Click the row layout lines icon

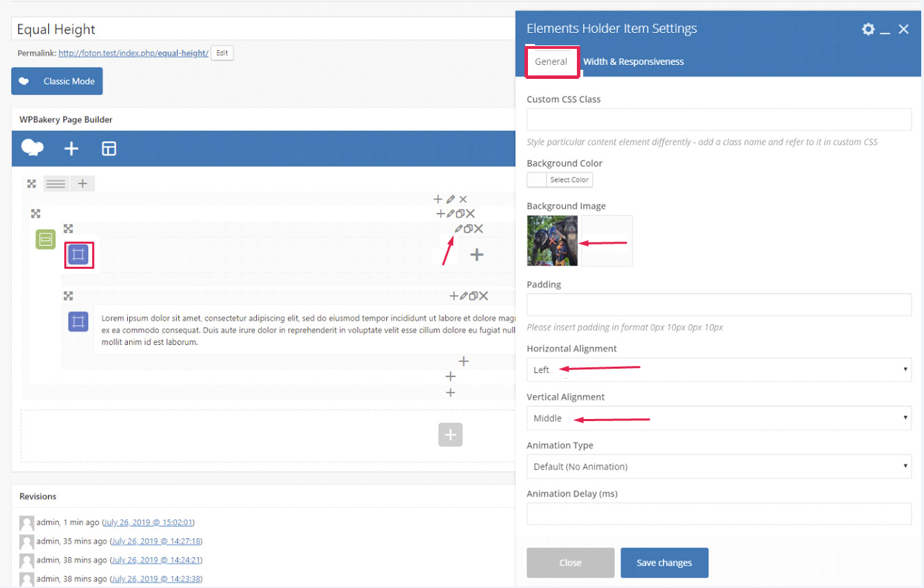56,184
